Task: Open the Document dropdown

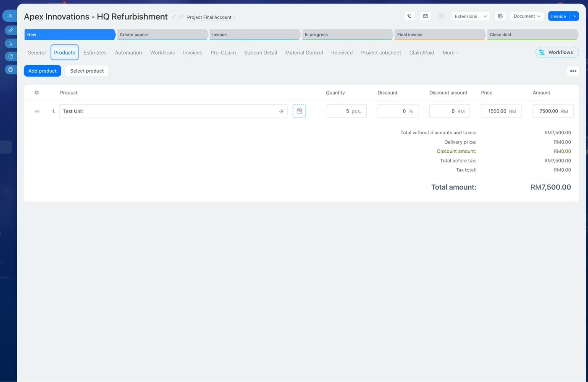Action: [527, 16]
